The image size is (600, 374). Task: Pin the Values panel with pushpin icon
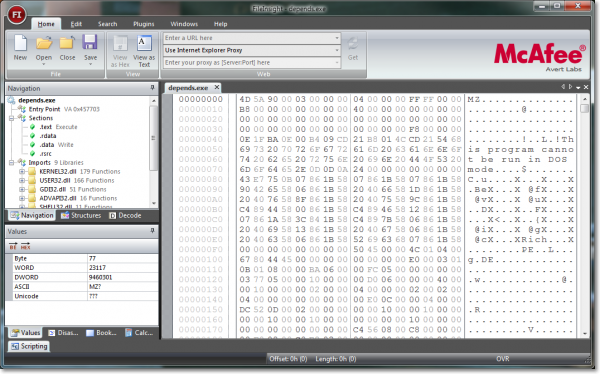pyautogui.click(x=152, y=231)
